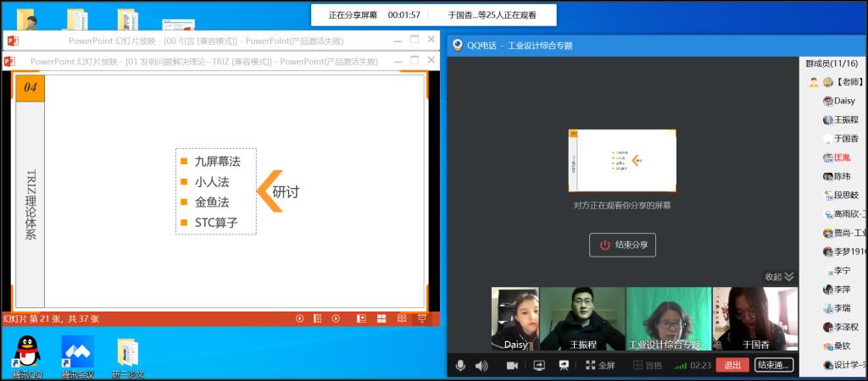Open the top-left desktop folder with person

pos(26,19)
